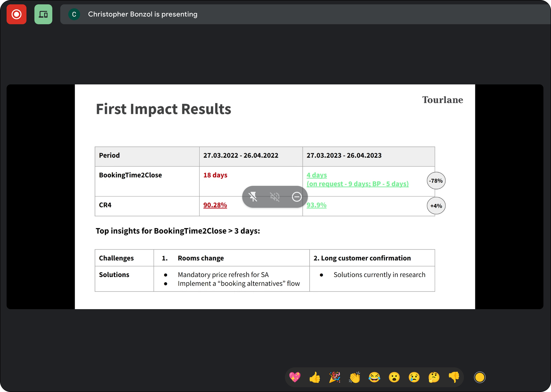The width and height of the screenshot is (551, 392).
Task: Click the '18 days' red value
Action: tap(215, 175)
